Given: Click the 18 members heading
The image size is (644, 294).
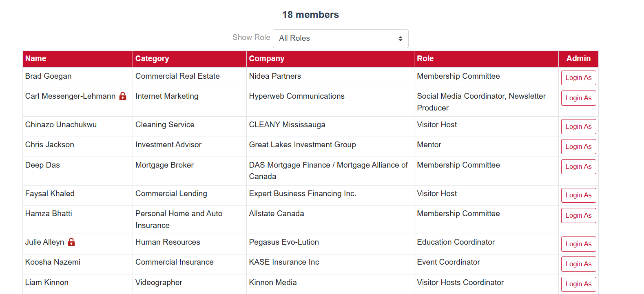Looking at the screenshot, I should pos(310,15).
